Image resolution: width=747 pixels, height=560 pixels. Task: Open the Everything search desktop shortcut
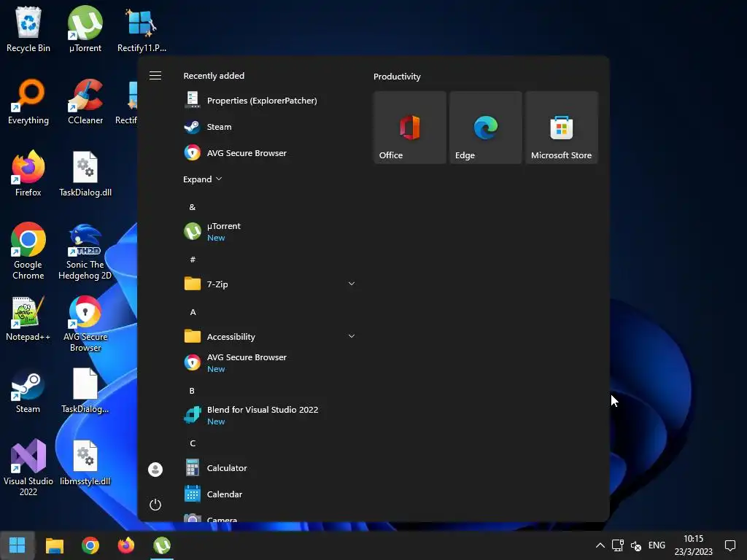pos(28,101)
